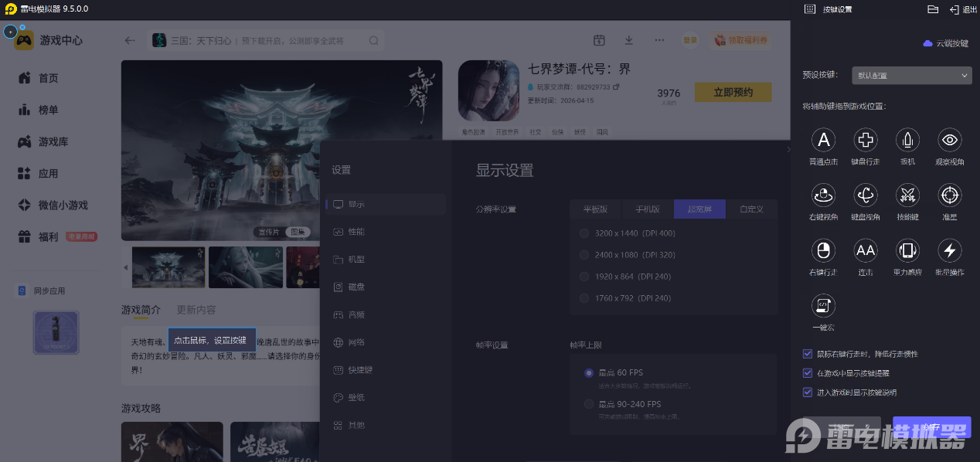Open the synced app thumbnail under 同步应用

point(56,332)
